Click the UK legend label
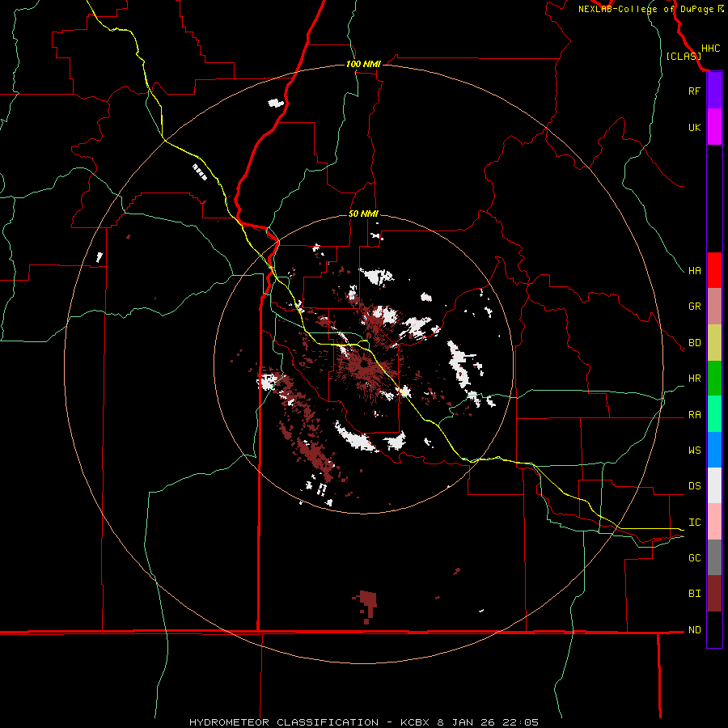This screenshot has height=728, width=728. [694, 127]
